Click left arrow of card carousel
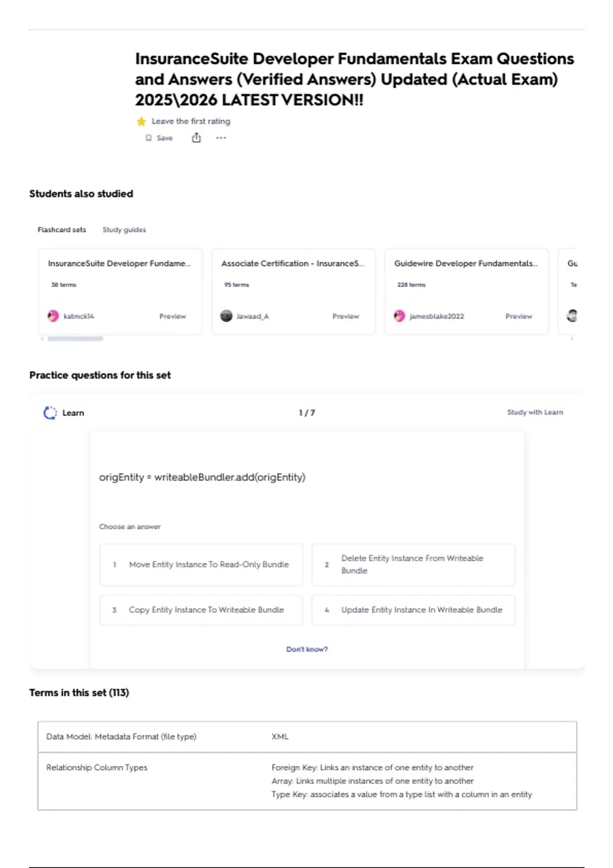This screenshot has width=613, height=868. pos(42,339)
